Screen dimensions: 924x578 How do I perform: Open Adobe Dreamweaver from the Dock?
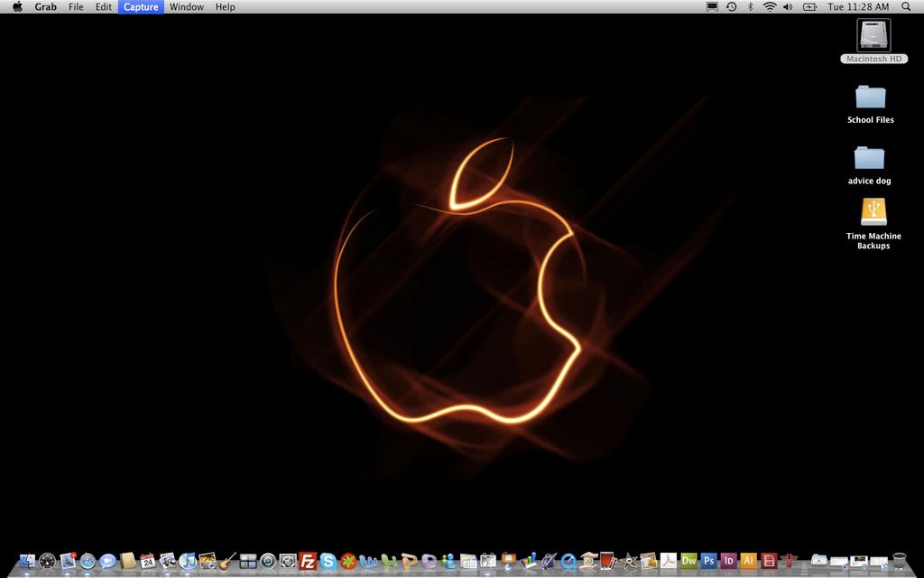click(688, 561)
